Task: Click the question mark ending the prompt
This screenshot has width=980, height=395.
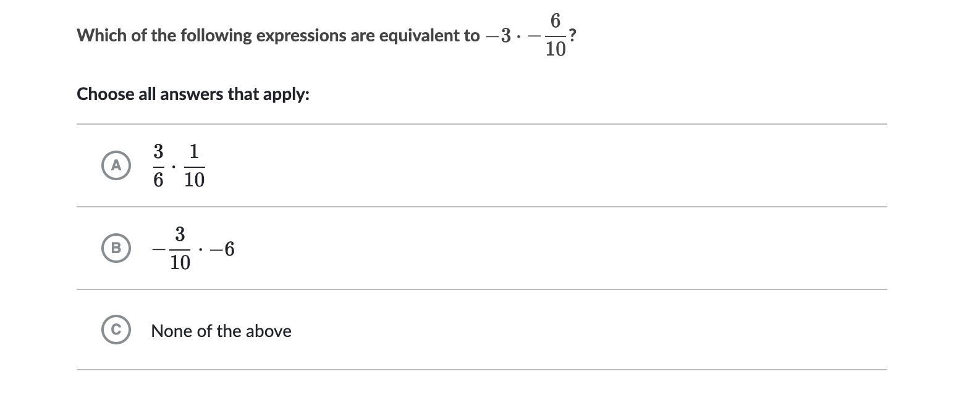Action: [x=573, y=35]
